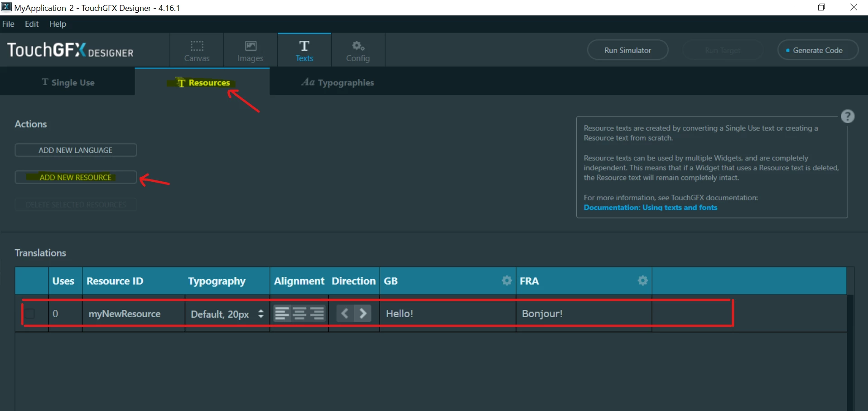Set left-to-right direction arrow

tap(363, 313)
